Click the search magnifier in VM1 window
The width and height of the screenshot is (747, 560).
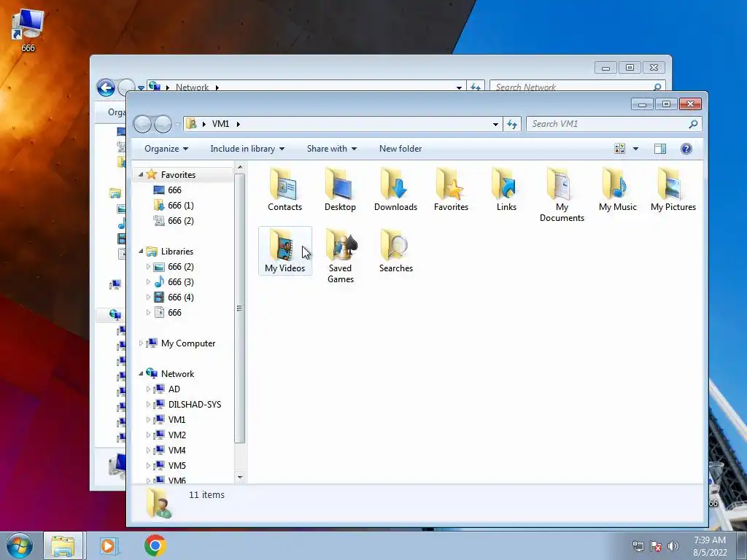[693, 124]
